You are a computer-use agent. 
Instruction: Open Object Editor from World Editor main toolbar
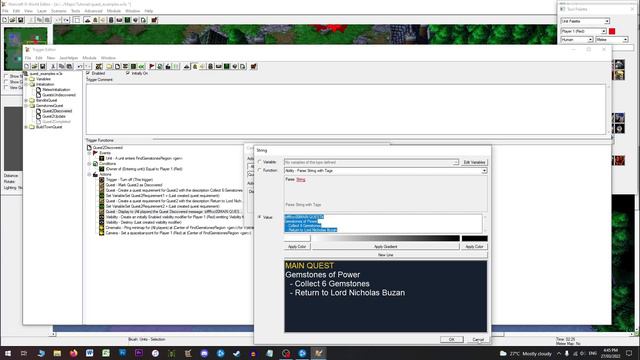coord(111,20)
